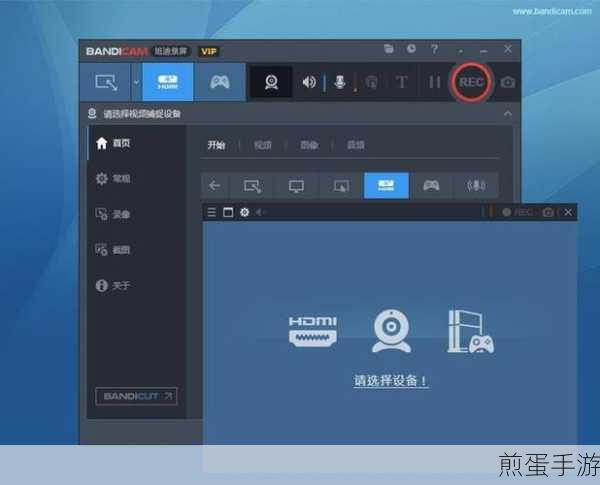
Task: Take a screenshot with the camera icon in the main toolbar
Action: [507, 82]
